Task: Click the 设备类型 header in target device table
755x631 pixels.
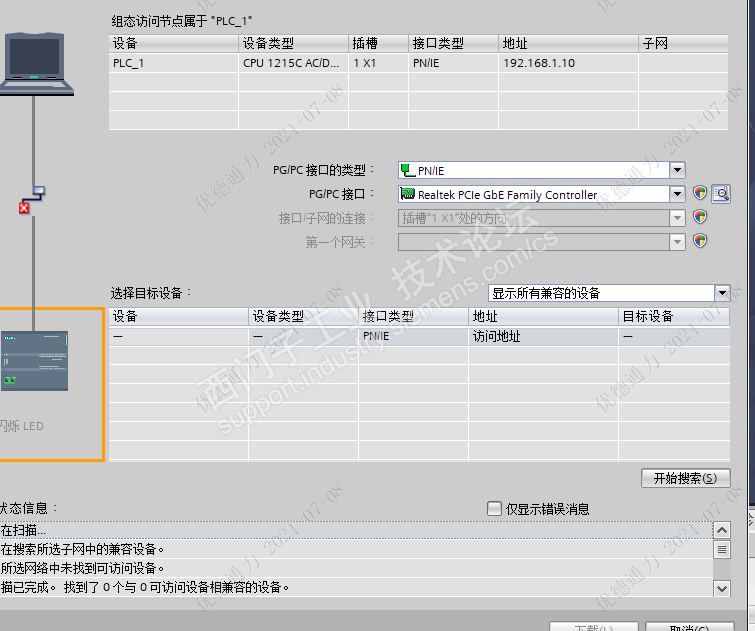Action: 303,316
